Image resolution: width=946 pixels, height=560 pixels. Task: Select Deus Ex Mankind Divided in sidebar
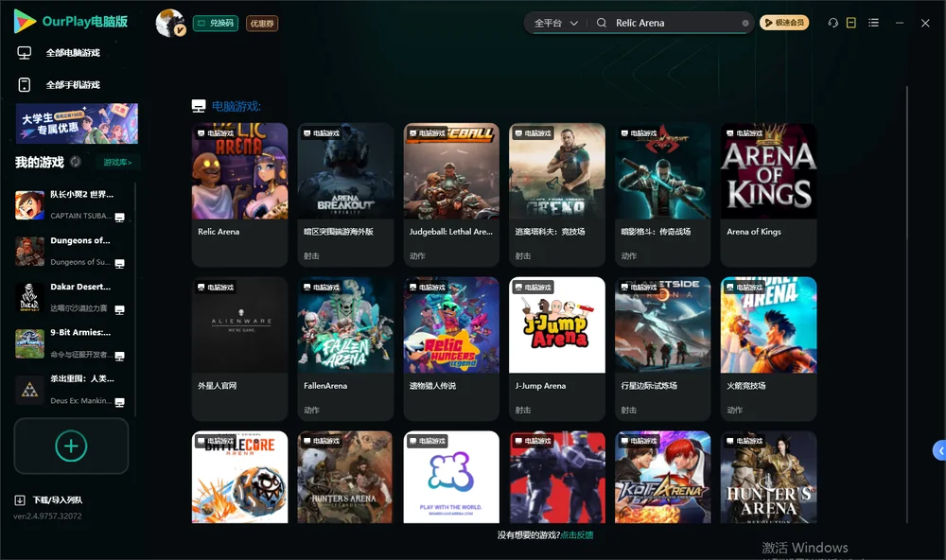[x=71, y=390]
